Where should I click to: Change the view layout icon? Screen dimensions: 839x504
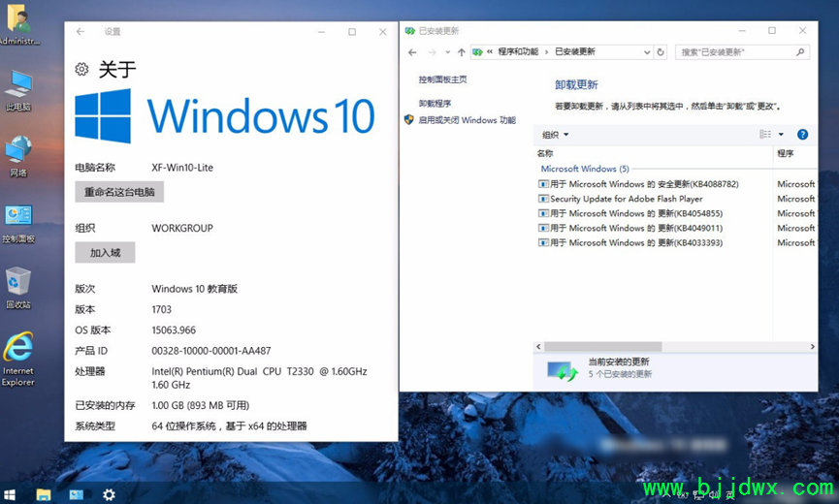tap(765, 134)
